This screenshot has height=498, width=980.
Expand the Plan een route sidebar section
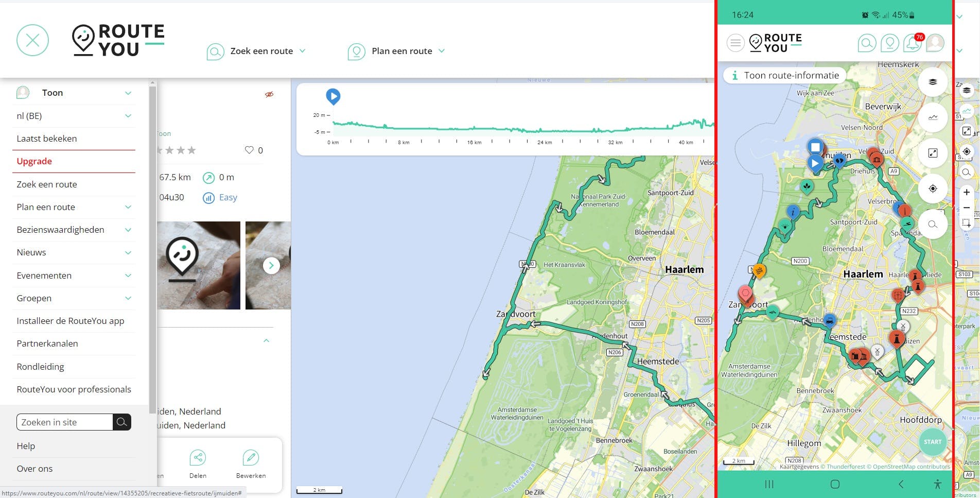click(x=74, y=207)
